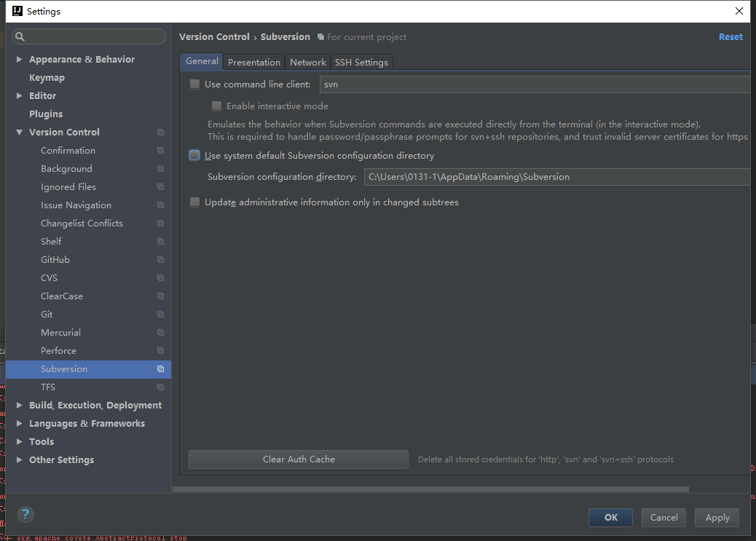Expand Appearance & Behavior section
Viewport: 756px width, 541px height.
(x=19, y=59)
